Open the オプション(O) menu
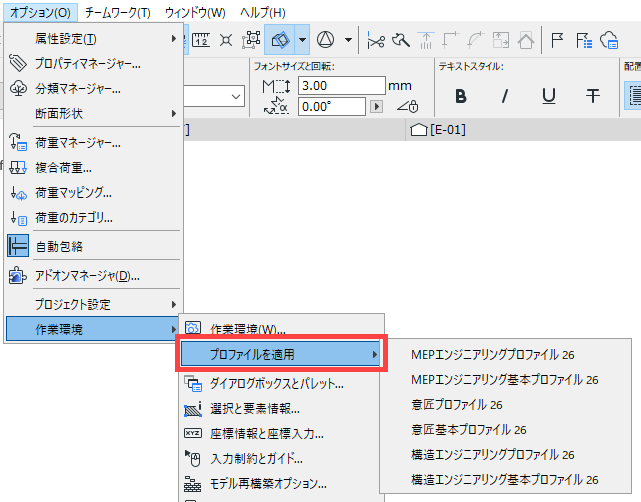Image resolution: width=641 pixels, height=502 pixels. pos(40,12)
